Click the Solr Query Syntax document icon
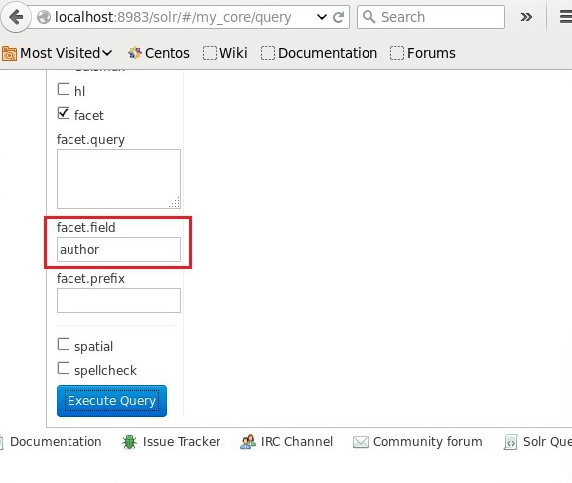Viewport: 572px width, 483px height. tap(510, 442)
